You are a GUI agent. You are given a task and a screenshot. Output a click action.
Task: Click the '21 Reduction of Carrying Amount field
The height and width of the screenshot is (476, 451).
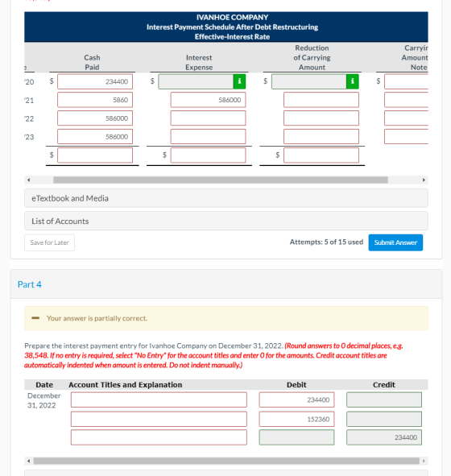pos(321,100)
